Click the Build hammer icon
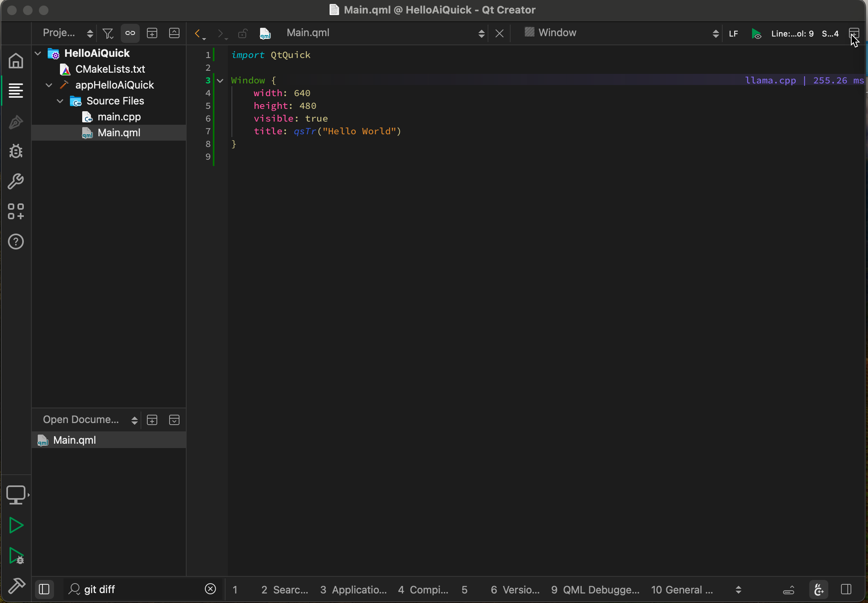868x603 pixels. (x=16, y=586)
